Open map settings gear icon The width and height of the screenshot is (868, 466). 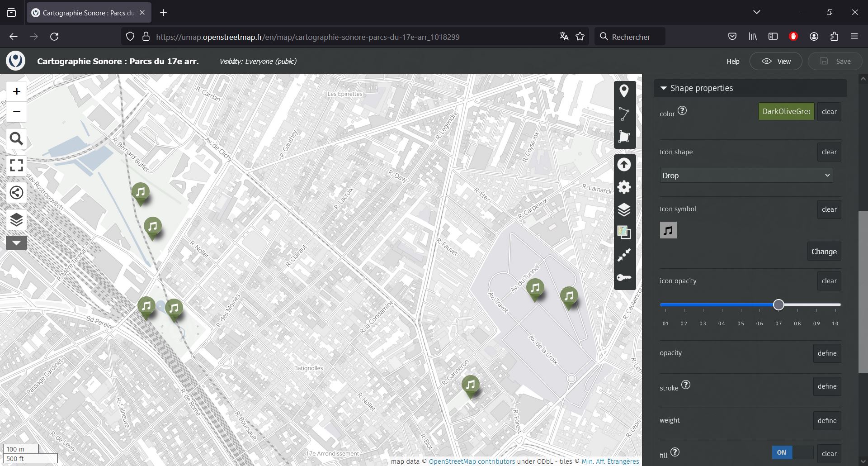click(x=624, y=187)
